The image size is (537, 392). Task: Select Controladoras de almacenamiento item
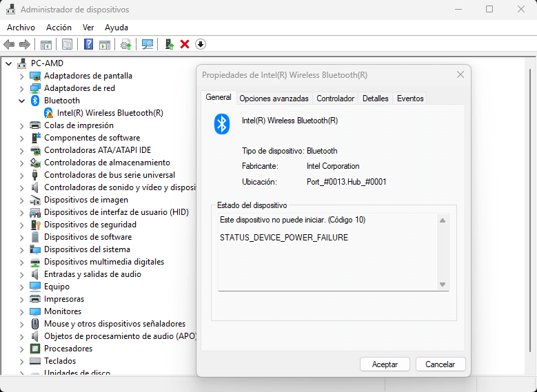point(108,163)
